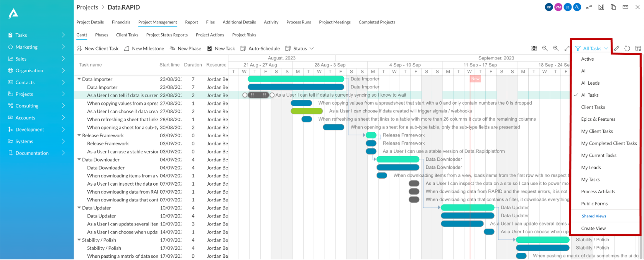Click the JB user avatar

click(x=568, y=7)
